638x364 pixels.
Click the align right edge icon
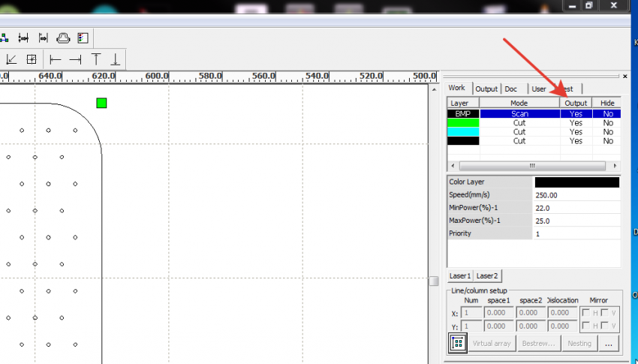click(75, 59)
